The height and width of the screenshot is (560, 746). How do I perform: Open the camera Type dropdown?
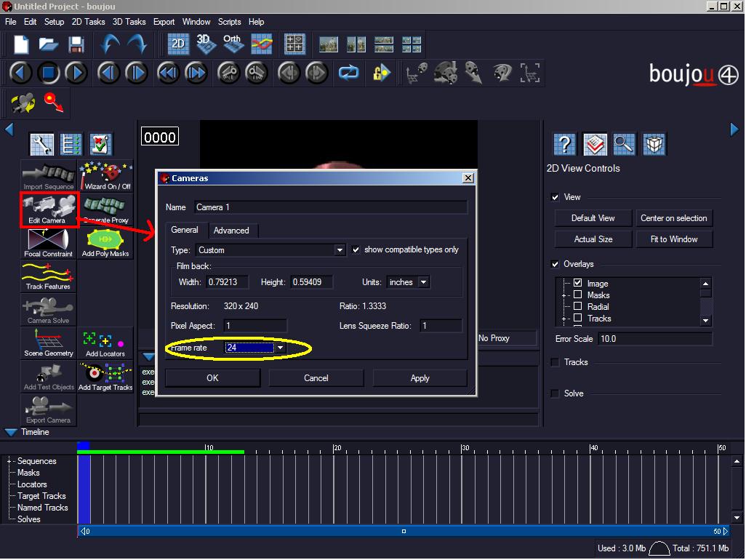point(340,250)
